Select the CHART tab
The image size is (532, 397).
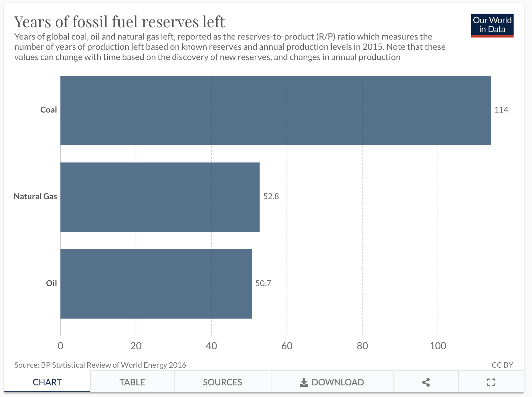tap(47, 382)
